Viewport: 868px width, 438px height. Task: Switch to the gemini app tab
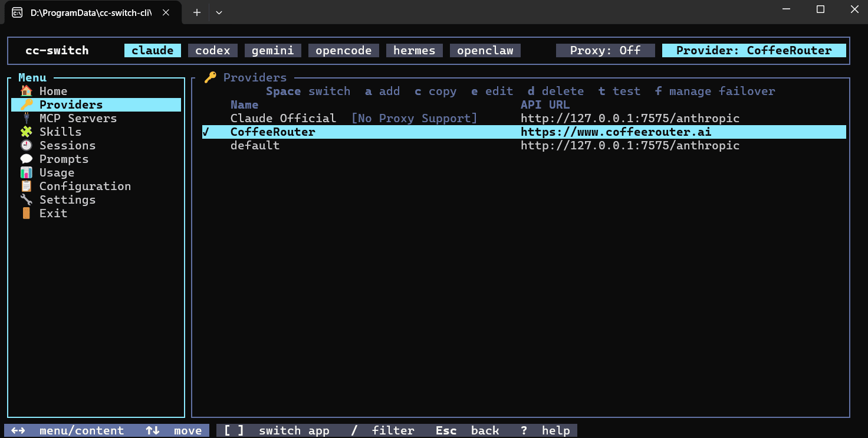273,50
